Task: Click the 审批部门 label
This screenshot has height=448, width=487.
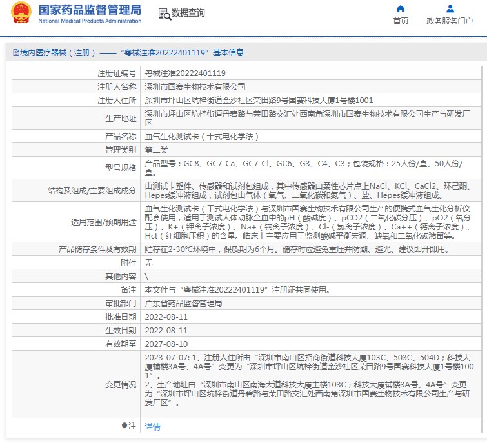Action: 121,304
